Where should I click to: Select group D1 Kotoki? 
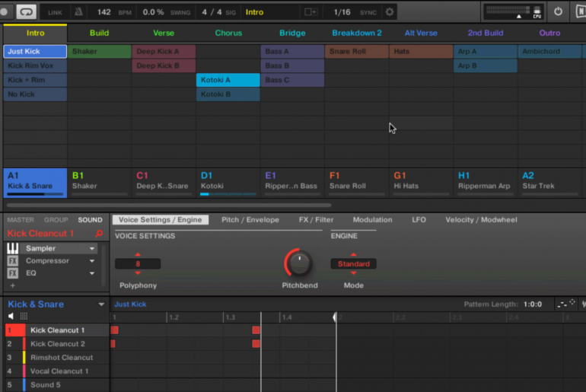tap(228, 183)
